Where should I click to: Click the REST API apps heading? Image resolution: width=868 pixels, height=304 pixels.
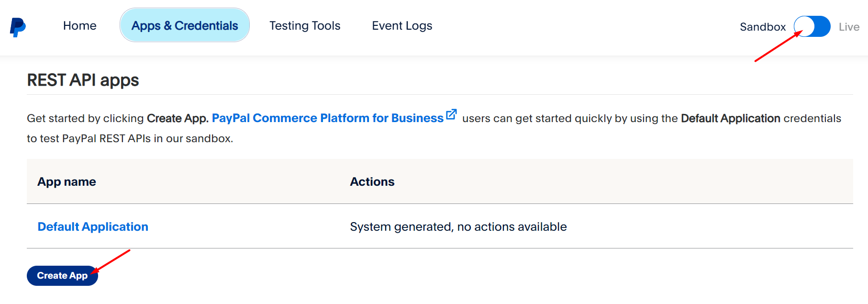pos(83,80)
